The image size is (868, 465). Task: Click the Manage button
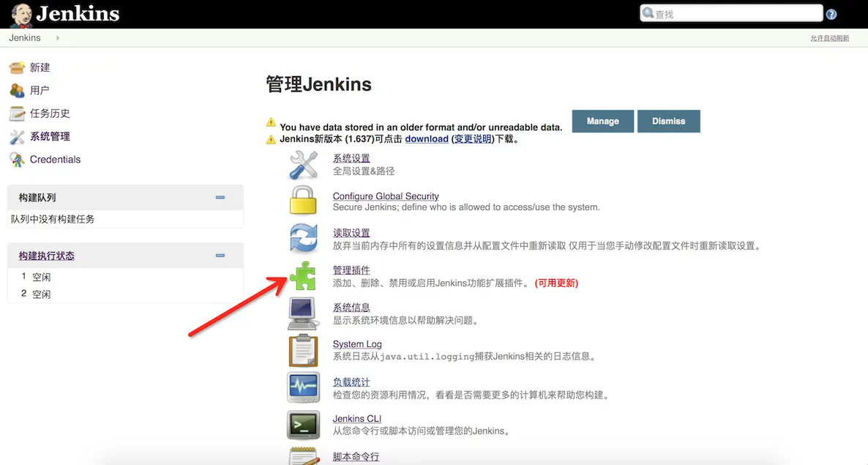pyautogui.click(x=603, y=122)
